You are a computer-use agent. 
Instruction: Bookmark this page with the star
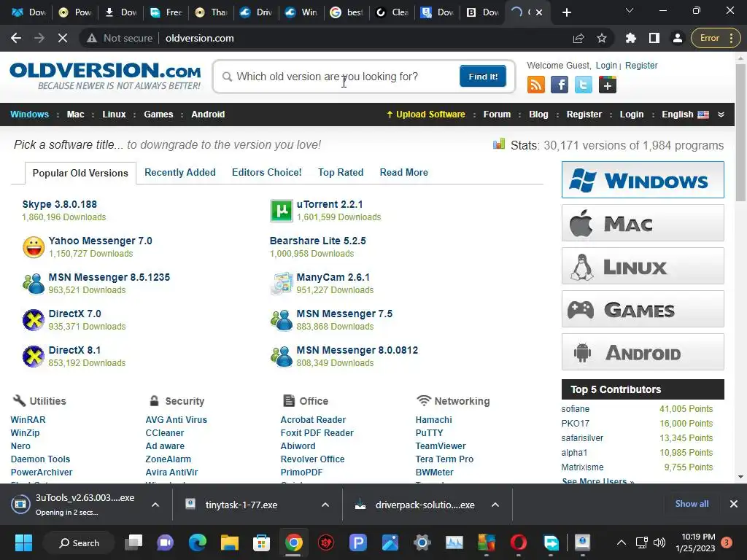(x=602, y=38)
